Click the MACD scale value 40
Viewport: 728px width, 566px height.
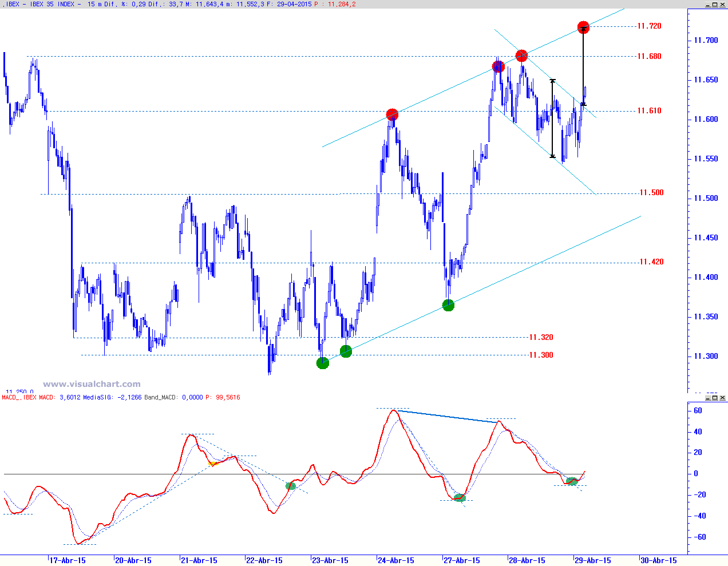coord(698,432)
